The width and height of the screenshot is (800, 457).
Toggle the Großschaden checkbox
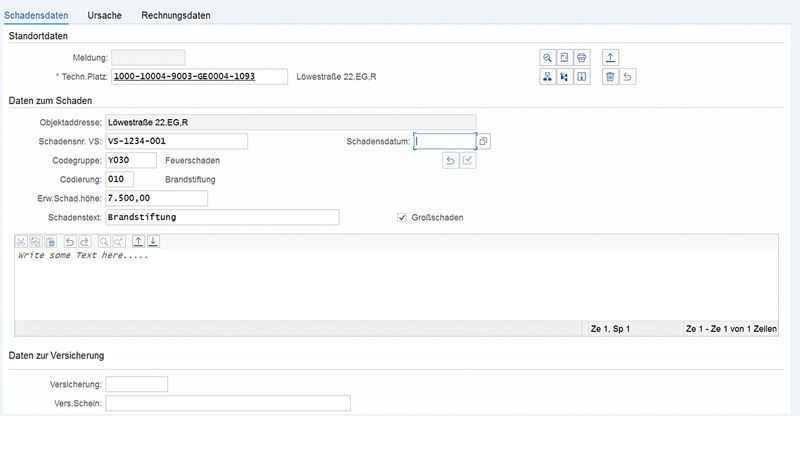(x=402, y=217)
